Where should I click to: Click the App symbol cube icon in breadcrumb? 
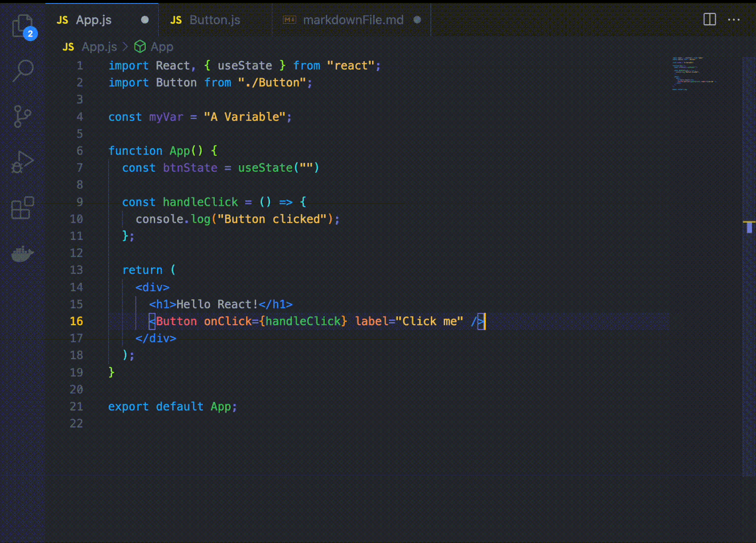(140, 46)
